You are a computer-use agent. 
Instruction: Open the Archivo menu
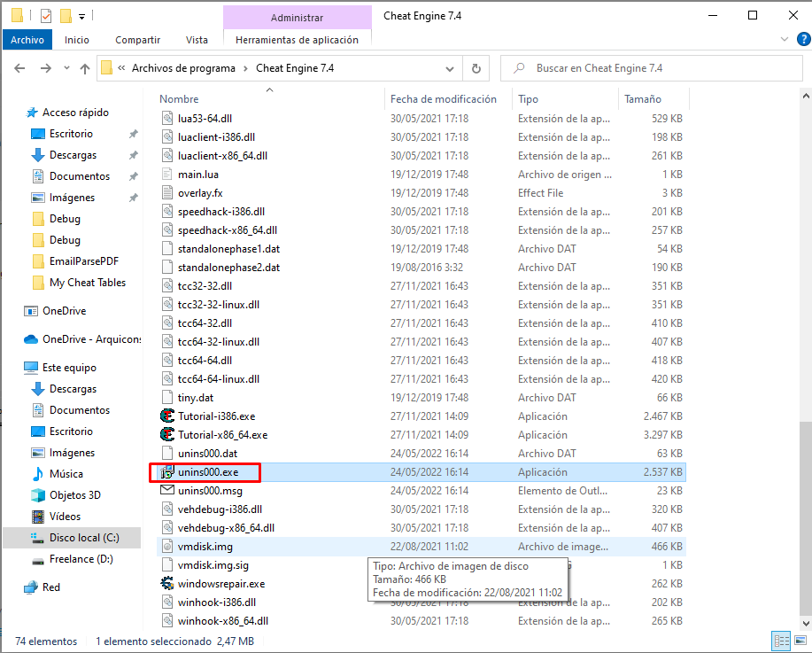tap(27, 39)
